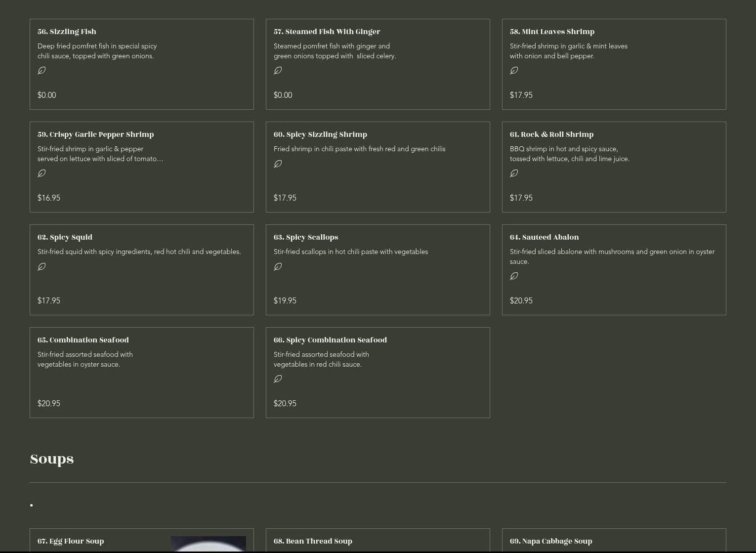Click the leaf icon under Spicy Combination Seafood

point(278,379)
